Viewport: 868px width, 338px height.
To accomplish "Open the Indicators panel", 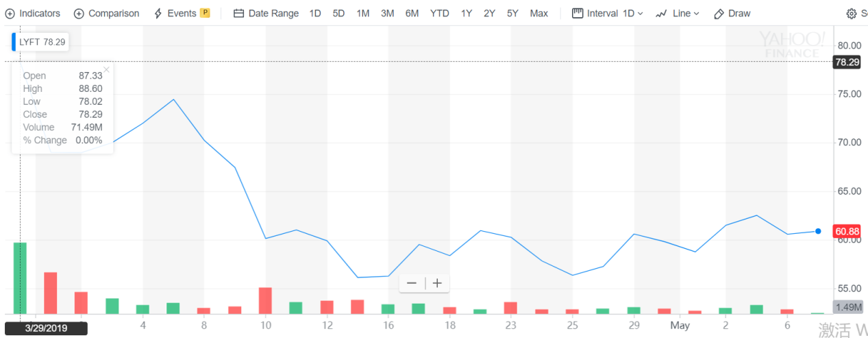I will (33, 14).
